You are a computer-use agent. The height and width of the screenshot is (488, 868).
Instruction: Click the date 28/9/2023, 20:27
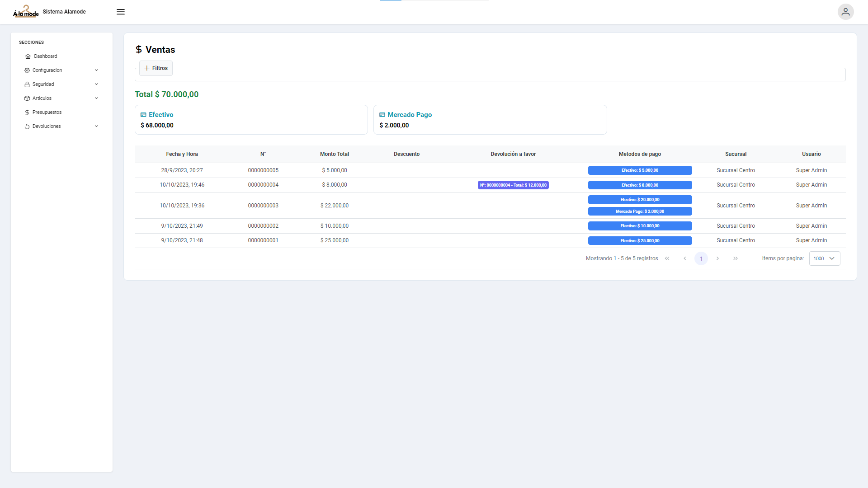pos(182,170)
